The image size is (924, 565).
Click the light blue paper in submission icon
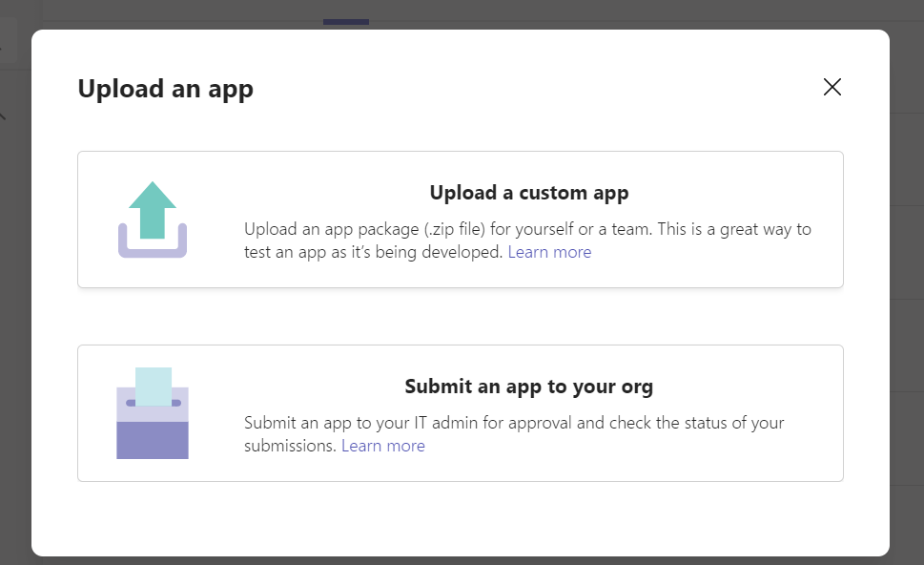point(154,387)
